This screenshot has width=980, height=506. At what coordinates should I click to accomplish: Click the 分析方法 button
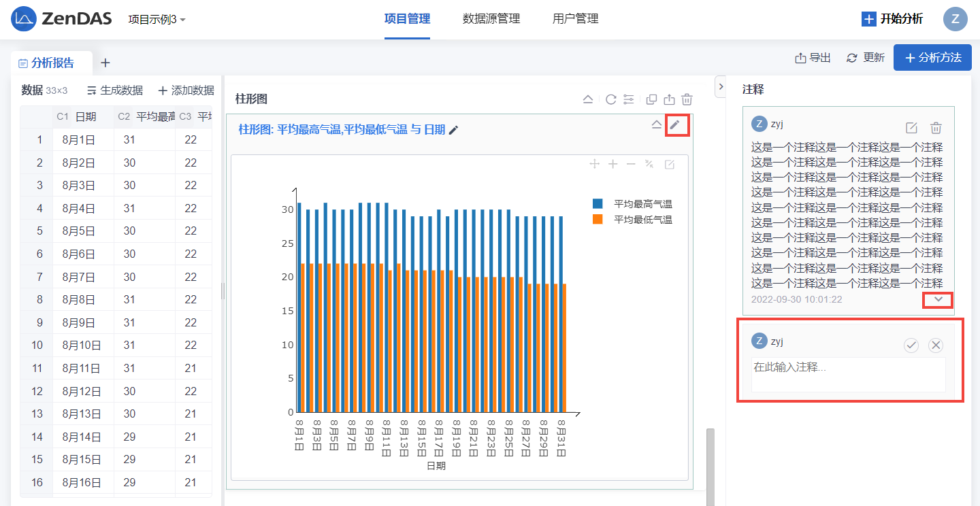click(932, 58)
